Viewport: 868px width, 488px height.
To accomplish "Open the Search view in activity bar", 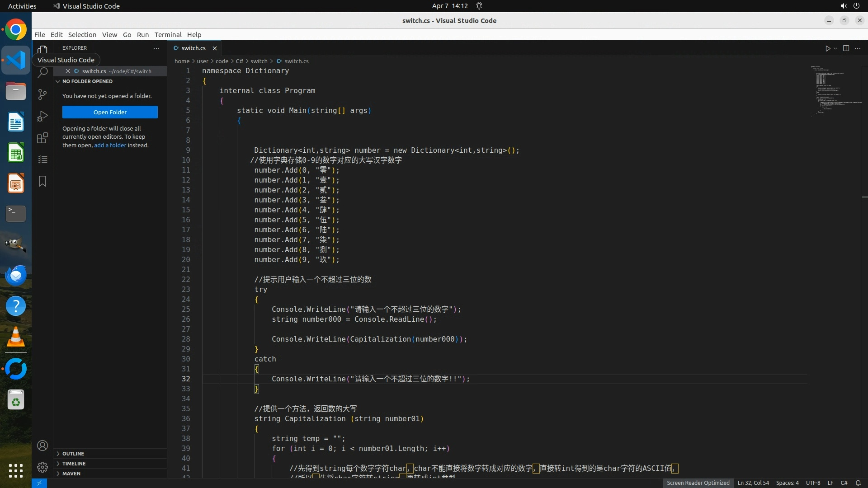I will click(x=42, y=72).
